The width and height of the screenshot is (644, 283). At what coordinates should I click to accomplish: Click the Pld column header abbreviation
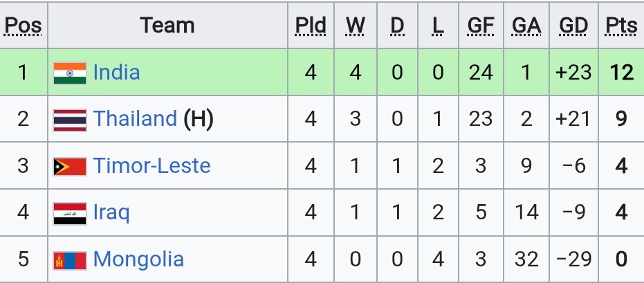[x=311, y=26]
